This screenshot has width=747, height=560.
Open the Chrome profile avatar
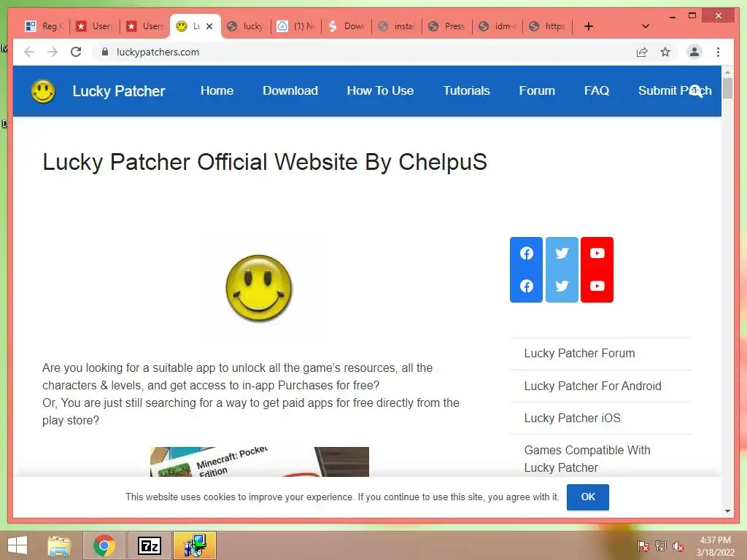point(694,52)
